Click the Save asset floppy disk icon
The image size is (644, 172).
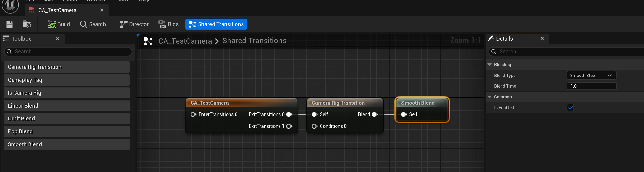[x=9, y=24]
